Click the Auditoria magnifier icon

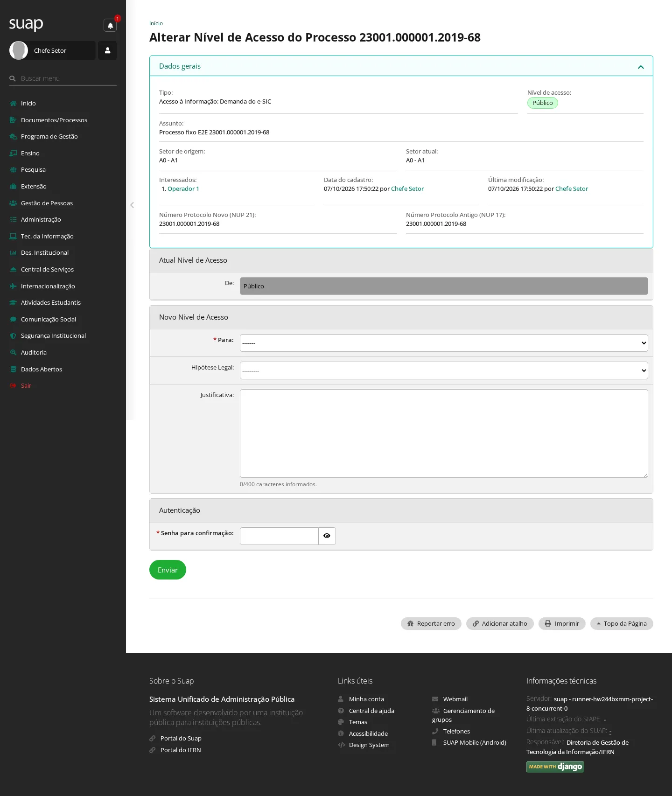click(x=13, y=352)
